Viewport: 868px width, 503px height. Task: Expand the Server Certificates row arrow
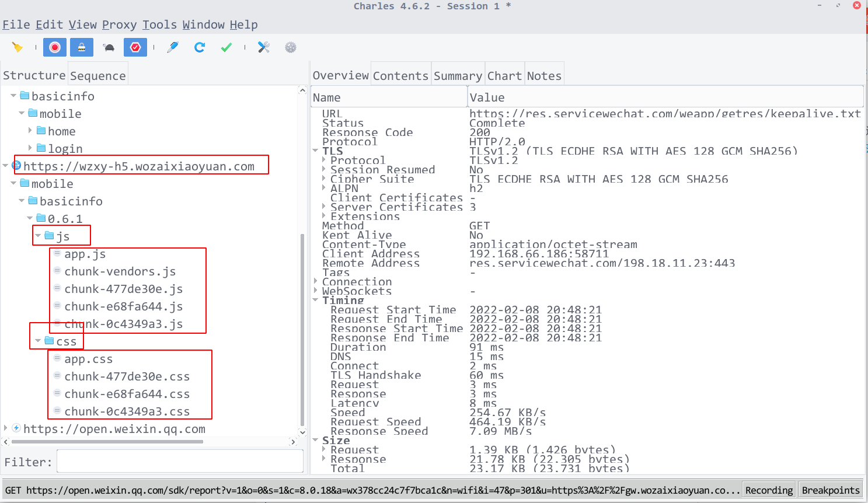coord(324,207)
